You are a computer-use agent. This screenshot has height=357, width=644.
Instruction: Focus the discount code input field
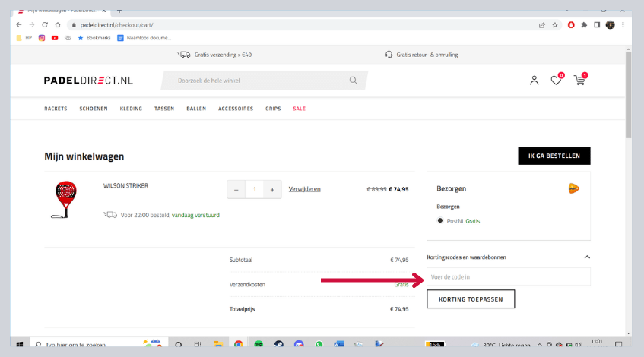coord(508,276)
